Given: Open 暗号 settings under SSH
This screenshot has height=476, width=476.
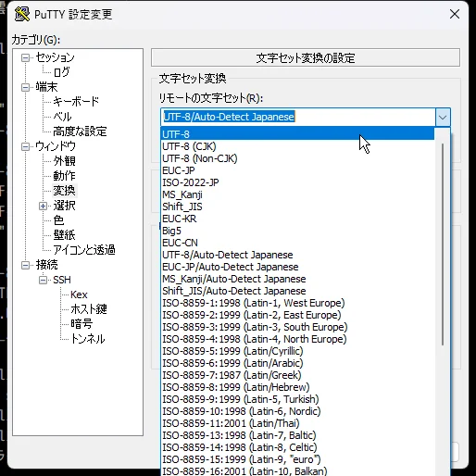Looking at the screenshot, I should 81,324.
